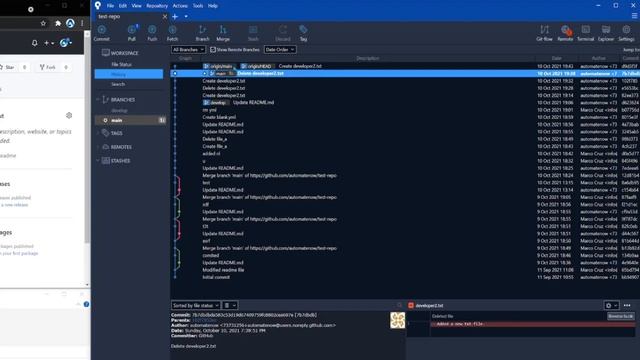640x360 pixels.
Task: Open Git-flow from the toolbar
Action: coord(544,33)
